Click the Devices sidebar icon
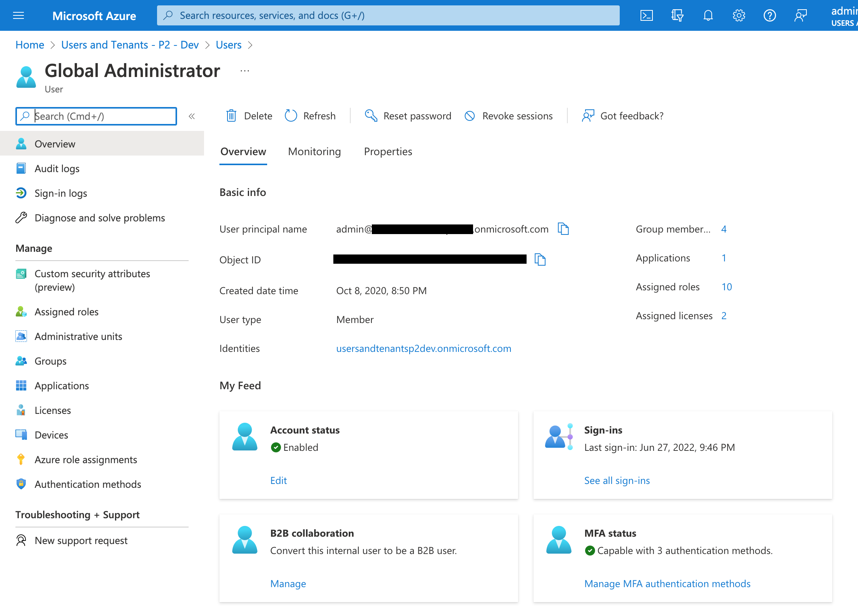 tap(21, 435)
